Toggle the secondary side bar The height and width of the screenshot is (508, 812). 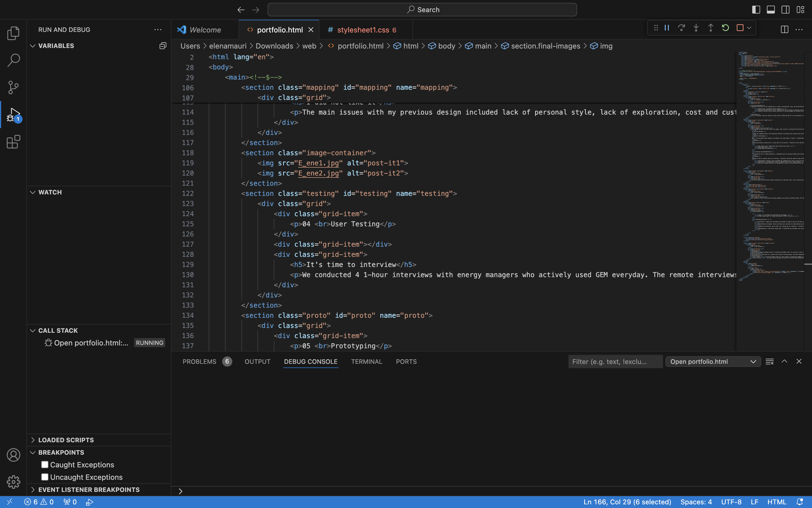tap(785, 10)
